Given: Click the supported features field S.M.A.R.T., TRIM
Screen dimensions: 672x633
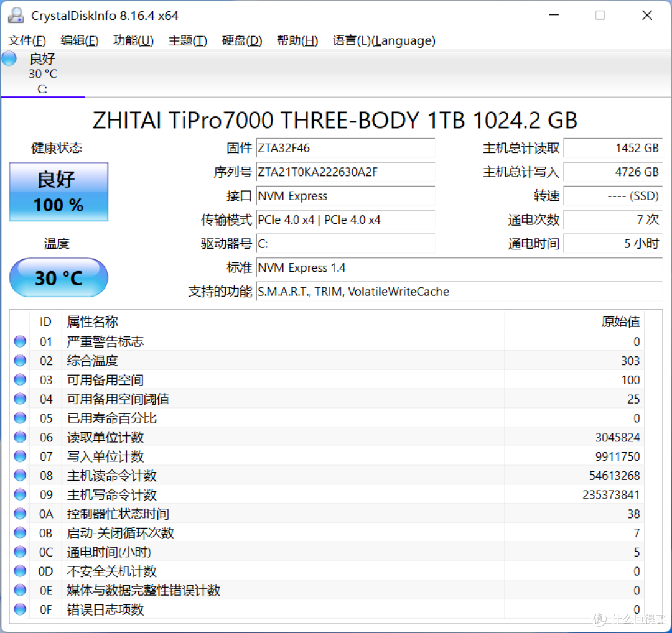Looking at the screenshot, I should tap(459, 292).
